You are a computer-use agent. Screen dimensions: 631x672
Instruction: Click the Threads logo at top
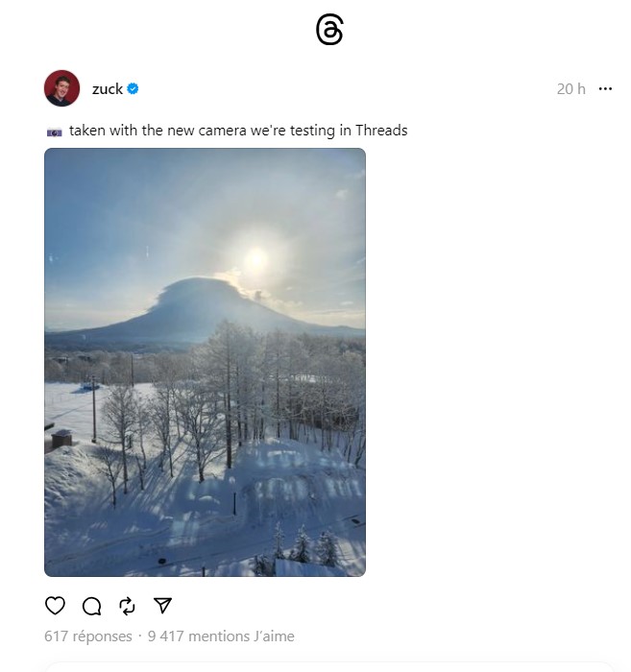coord(329,29)
